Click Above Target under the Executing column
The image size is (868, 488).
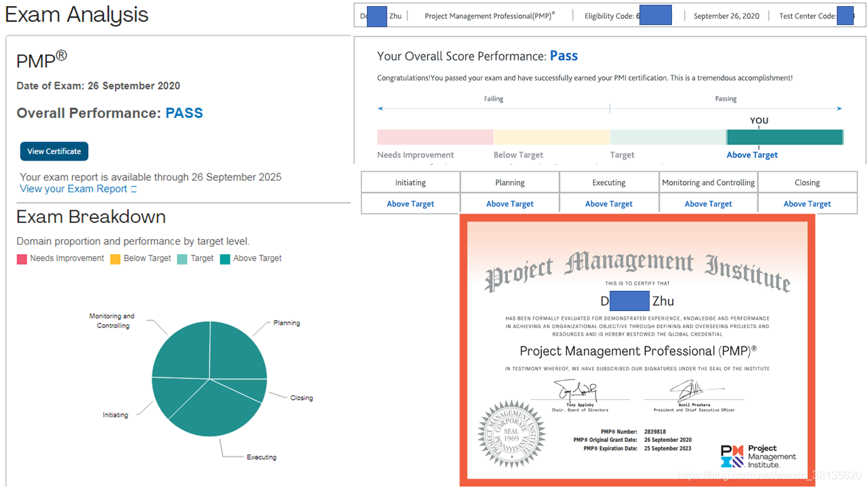(609, 203)
